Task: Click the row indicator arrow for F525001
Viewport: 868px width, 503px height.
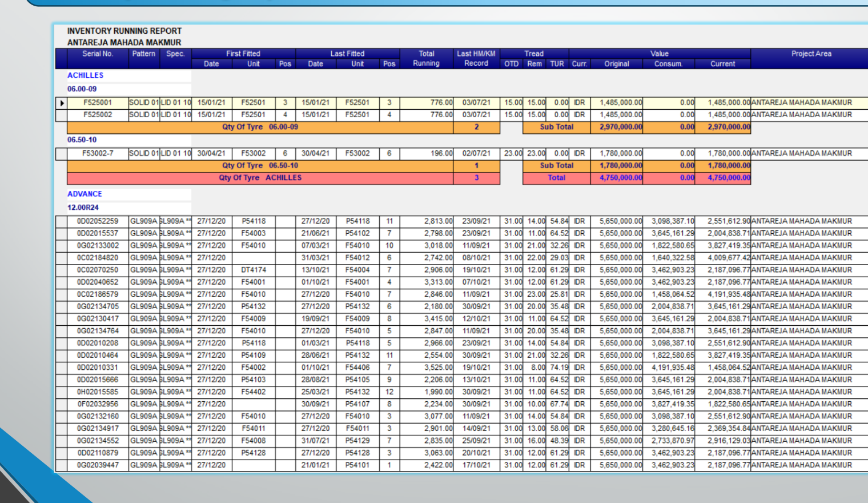Action: coord(62,103)
